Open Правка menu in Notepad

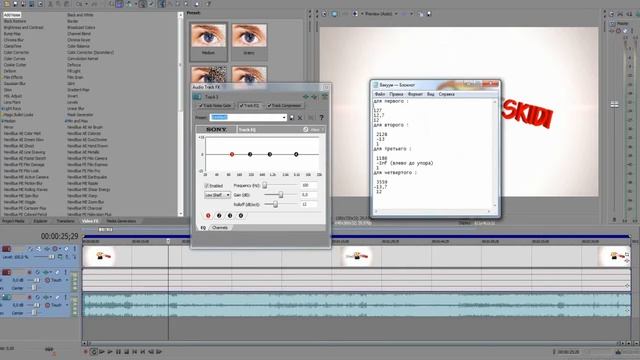click(396, 94)
